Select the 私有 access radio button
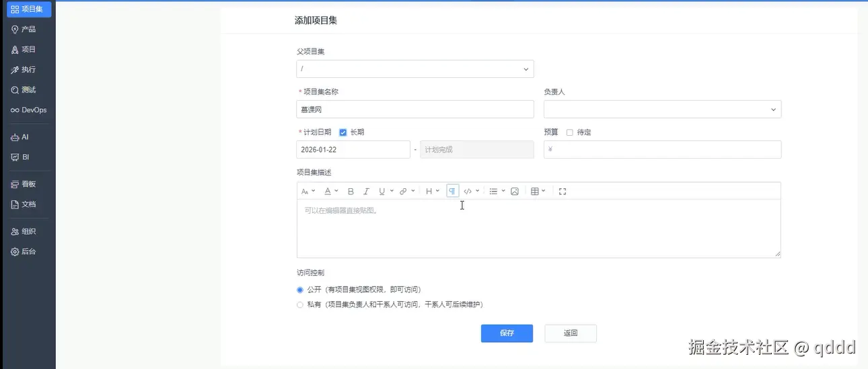 tap(300, 304)
